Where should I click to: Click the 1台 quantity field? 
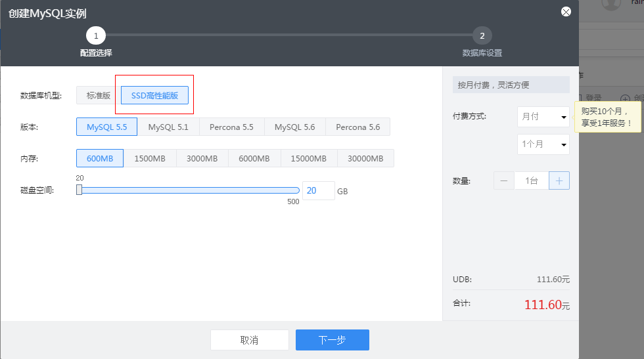(x=532, y=180)
